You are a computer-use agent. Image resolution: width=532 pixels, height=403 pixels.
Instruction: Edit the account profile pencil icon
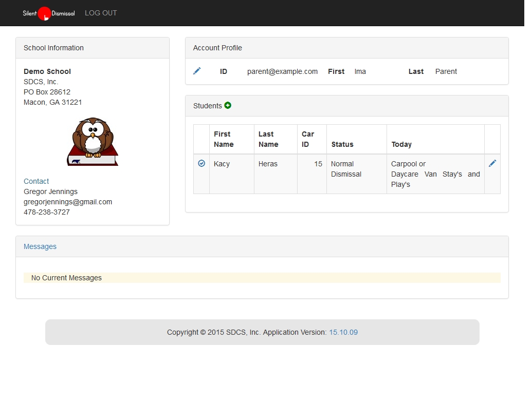tap(197, 71)
